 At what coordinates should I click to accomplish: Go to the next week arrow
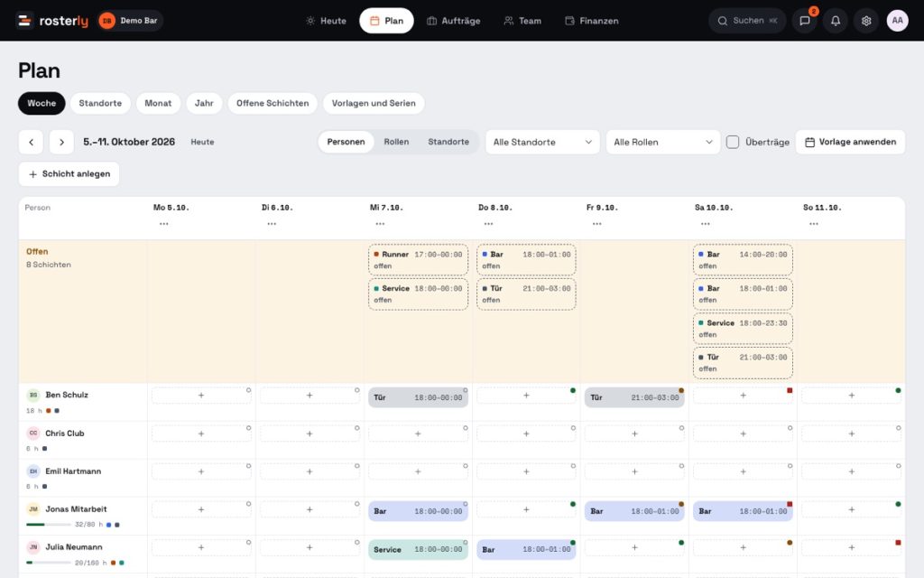coord(61,142)
